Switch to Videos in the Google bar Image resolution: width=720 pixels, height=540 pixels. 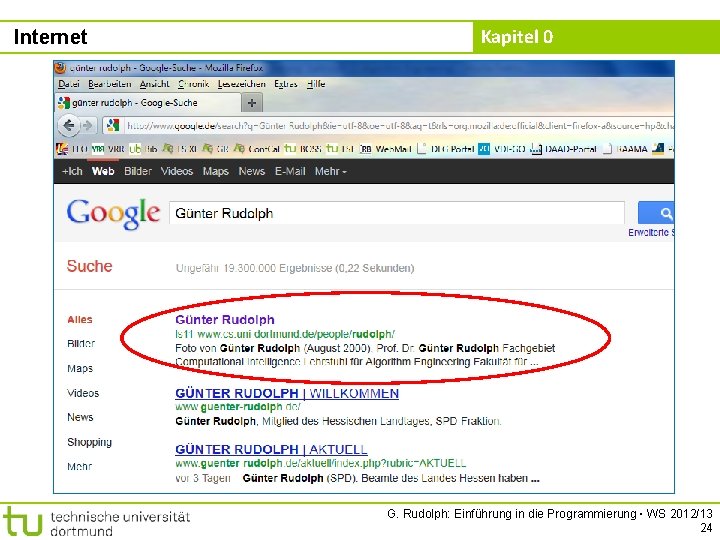(x=177, y=171)
